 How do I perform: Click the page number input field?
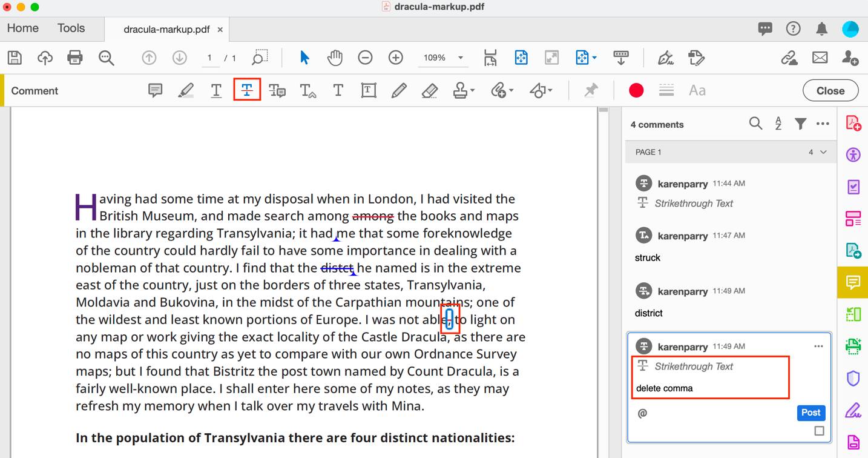point(209,58)
